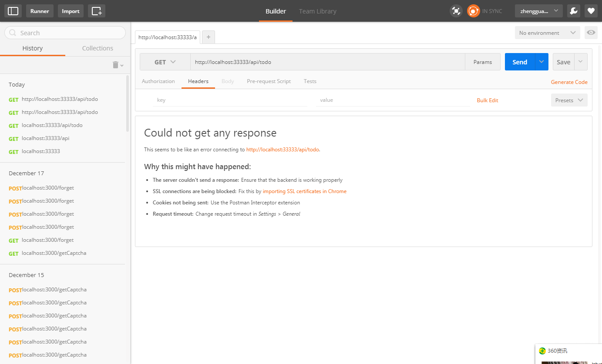Screen dimensions: 602x364
Task: Click the IN SYNC status label
Action: point(492,11)
